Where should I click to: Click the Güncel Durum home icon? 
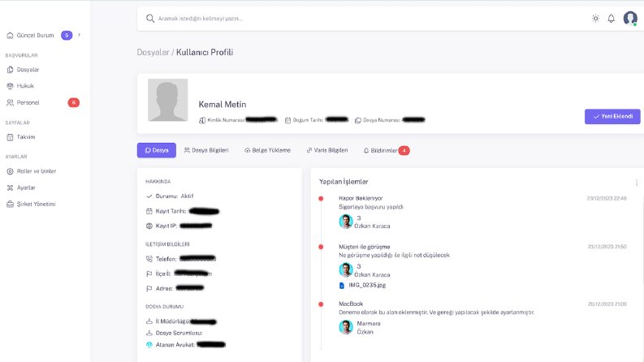(10, 35)
